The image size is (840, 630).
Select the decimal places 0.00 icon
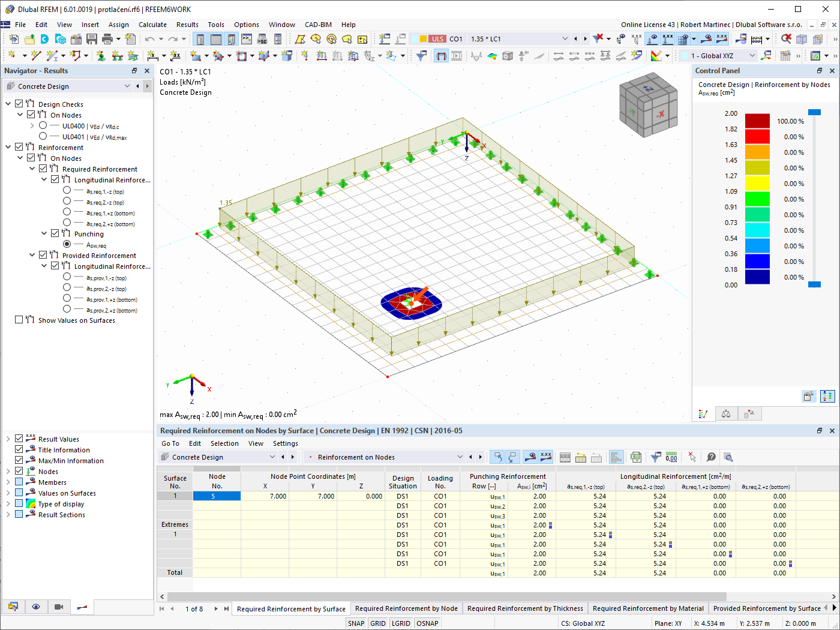[x=671, y=457]
